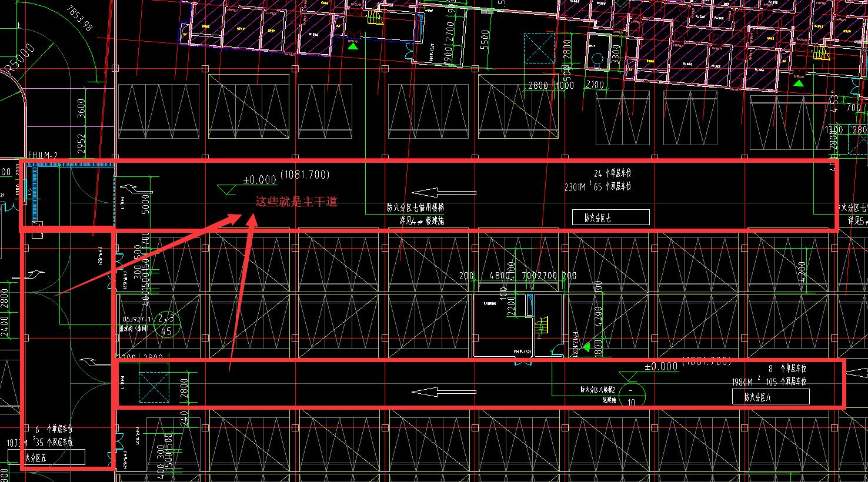Select the '2952' vertical dimension text

click(x=81, y=145)
